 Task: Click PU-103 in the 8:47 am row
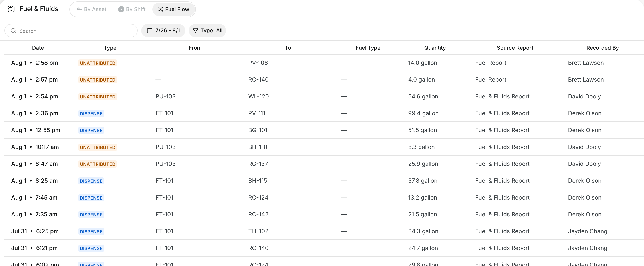[x=165, y=164]
